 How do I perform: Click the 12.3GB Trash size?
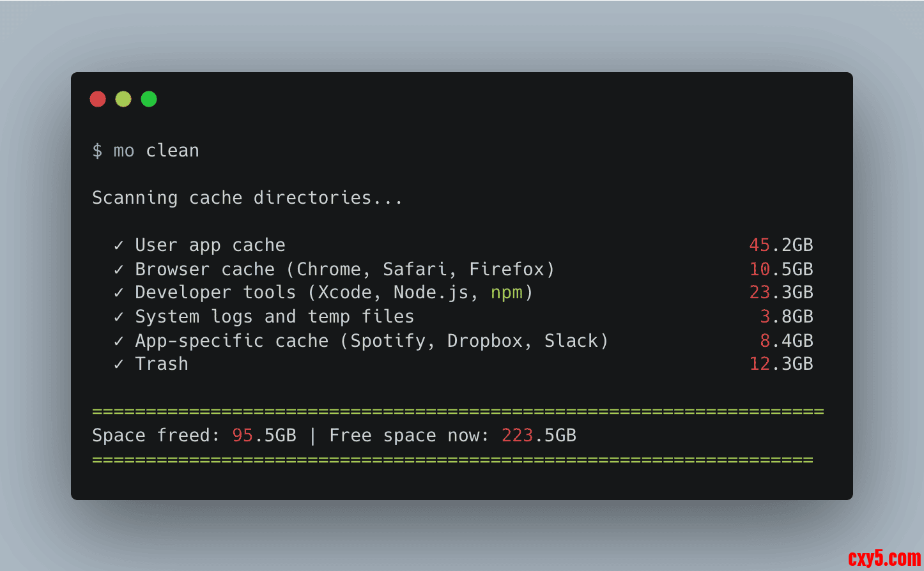[x=781, y=364]
